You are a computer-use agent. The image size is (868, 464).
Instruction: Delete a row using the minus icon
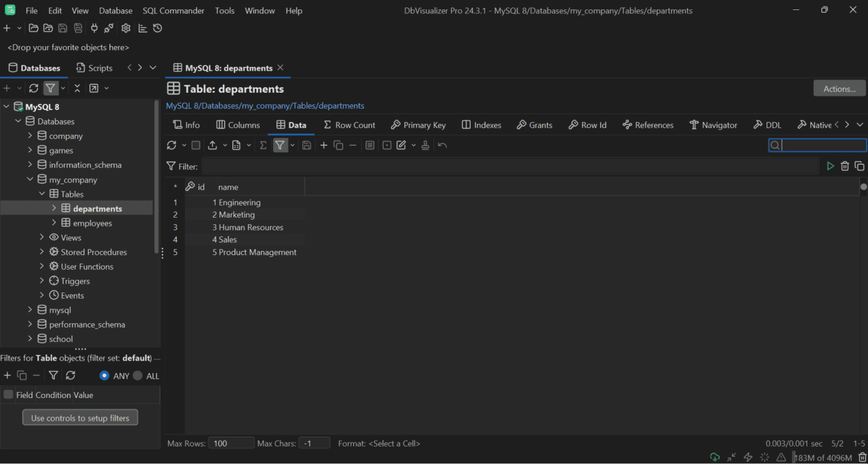pyautogui.click(x=353, y=145)
